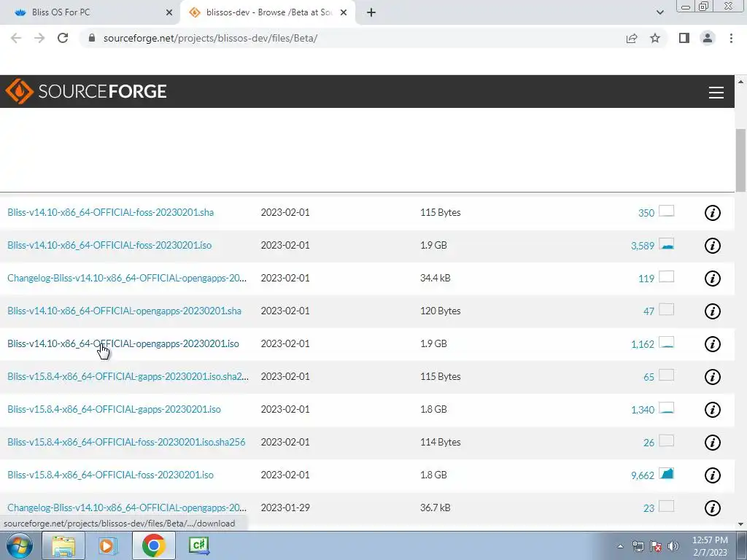
Task: Show info for Bliss-v14.10 opengapps .sha file
Action: click(712, 311)
